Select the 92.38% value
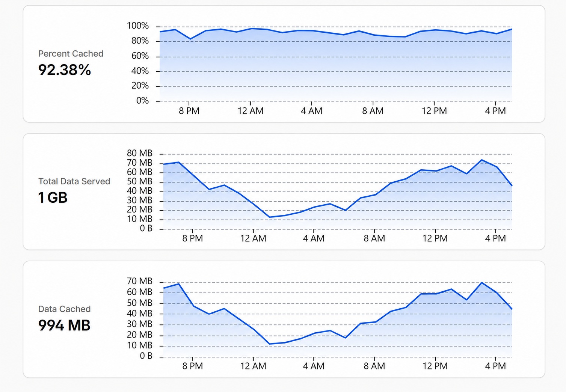 click(65, 70)
